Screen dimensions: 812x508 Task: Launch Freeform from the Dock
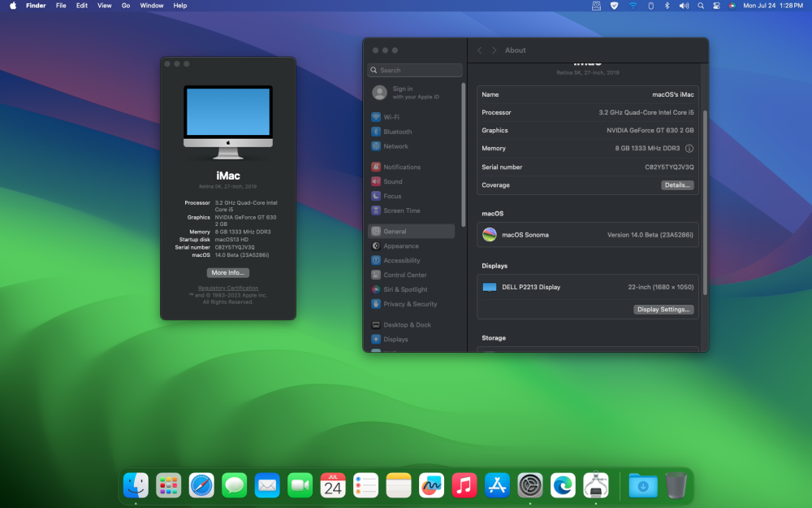[x=431, y=486]
